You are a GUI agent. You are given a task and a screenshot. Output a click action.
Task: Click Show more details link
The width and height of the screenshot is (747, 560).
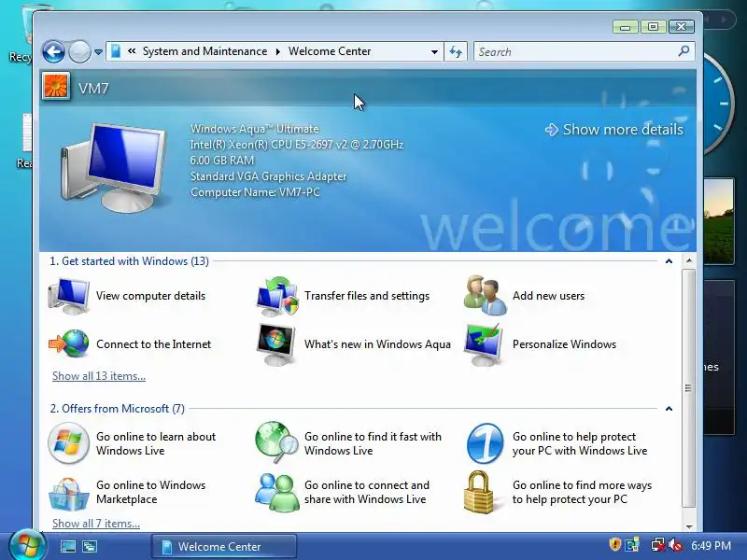point(614,130)
